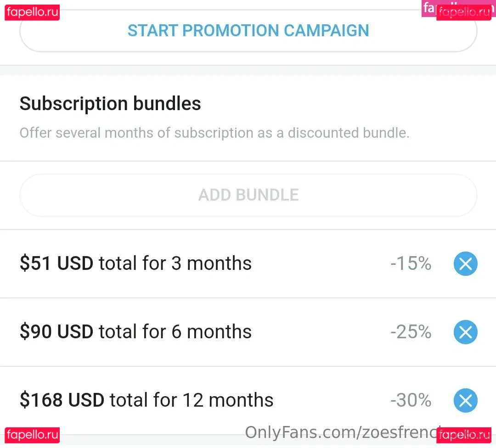This screenshot has width=496, height=448.
Task: Click the -25% discount label
Action: (x=411, y=332)
